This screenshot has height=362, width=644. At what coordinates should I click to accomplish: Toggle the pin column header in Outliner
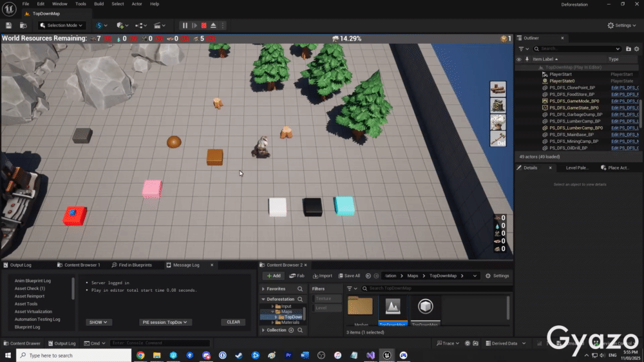[x=526, y=59]
